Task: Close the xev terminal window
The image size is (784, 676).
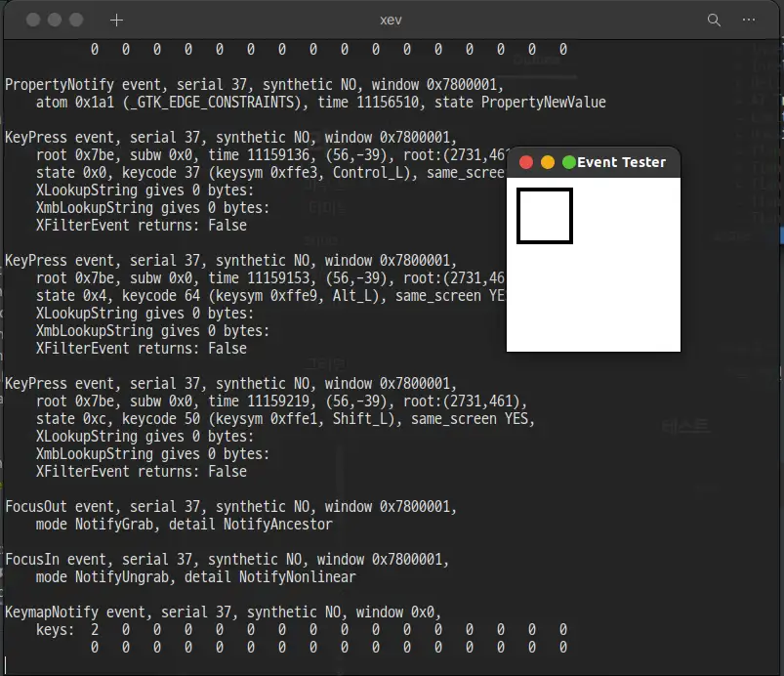Action: 33,20
